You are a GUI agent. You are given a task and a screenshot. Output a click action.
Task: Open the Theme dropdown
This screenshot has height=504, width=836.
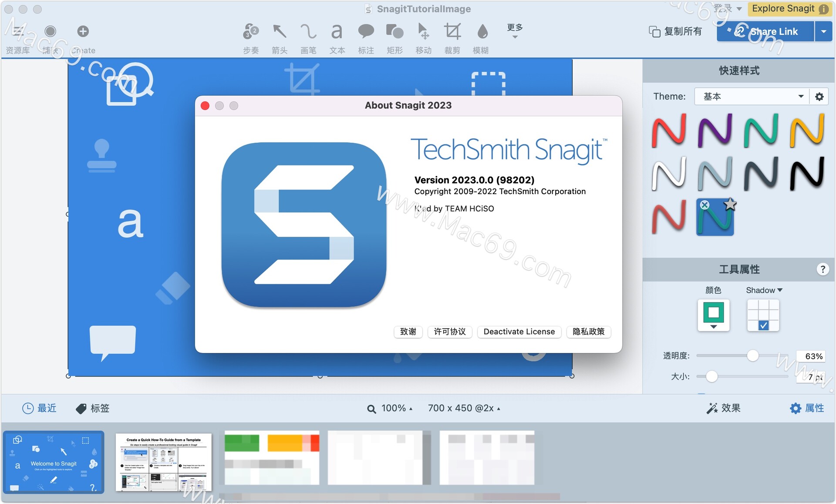pos(752,97)
